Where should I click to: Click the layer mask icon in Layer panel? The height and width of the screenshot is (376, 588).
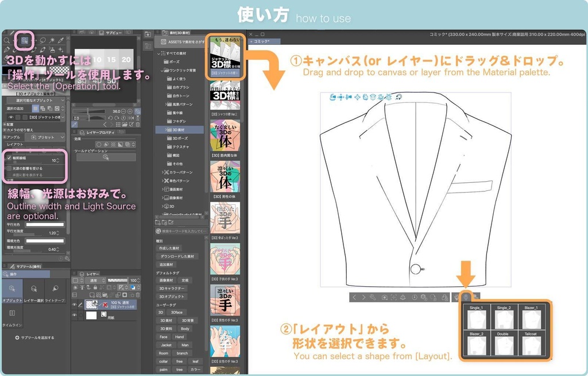click(x=125, y=295)
